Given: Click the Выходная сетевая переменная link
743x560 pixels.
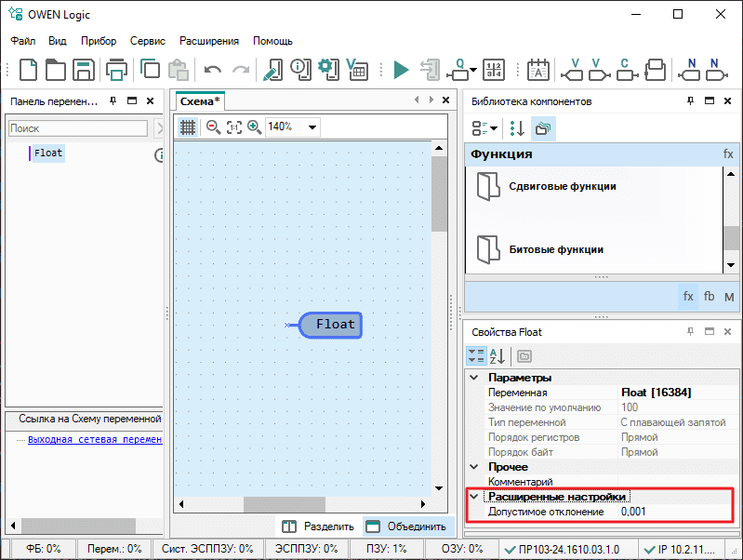Looking at the screenshot, I should point(95,439).
